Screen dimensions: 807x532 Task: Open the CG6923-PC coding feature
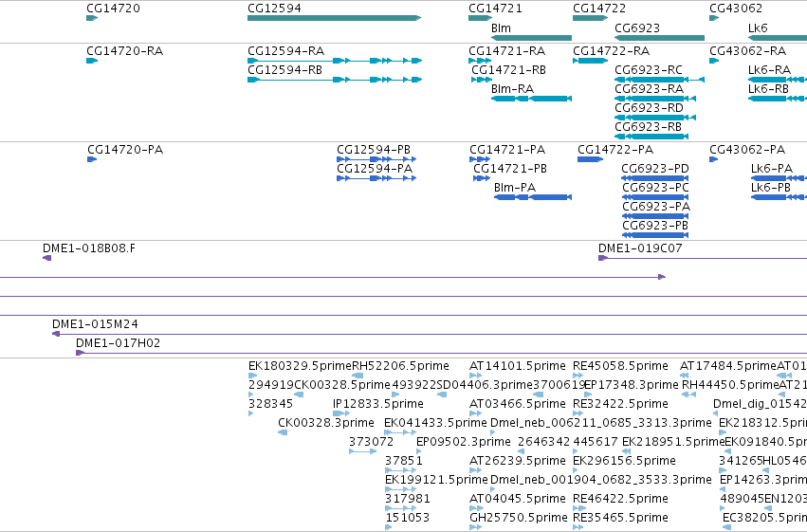pyautogui.click(x=654, y=197)
